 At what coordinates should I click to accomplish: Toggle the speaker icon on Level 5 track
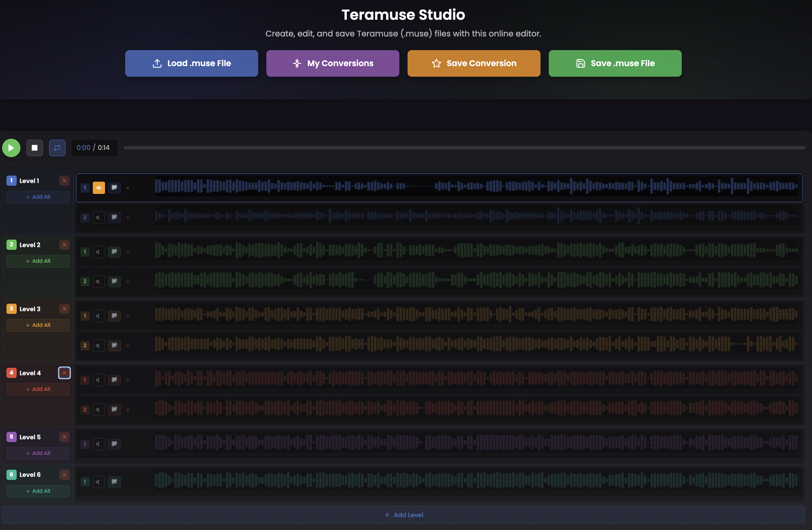(99, 444)
